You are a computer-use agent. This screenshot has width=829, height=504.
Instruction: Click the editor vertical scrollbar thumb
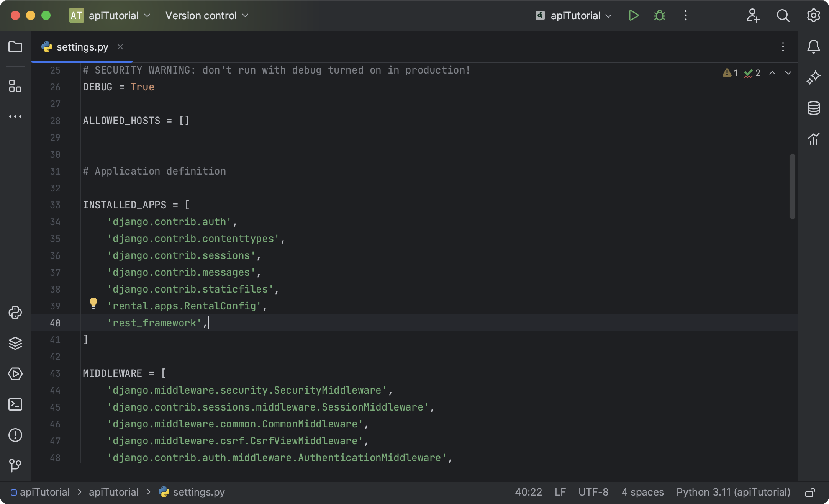click(x=792, y=186)
